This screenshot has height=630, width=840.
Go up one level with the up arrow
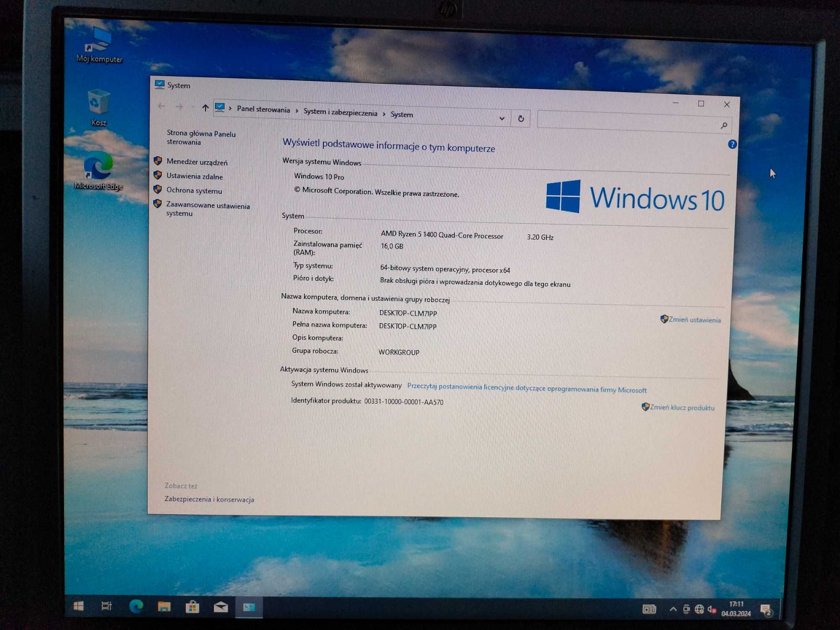coord(205,108)
